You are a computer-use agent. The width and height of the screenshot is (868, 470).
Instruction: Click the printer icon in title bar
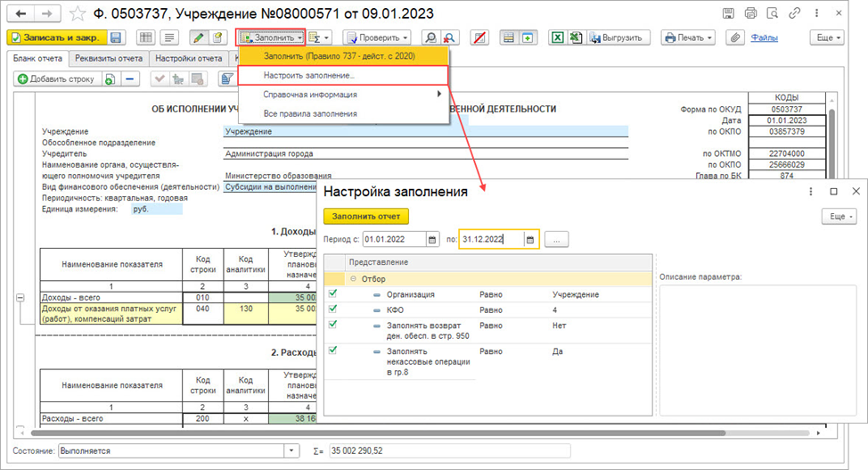pos(750,13)
